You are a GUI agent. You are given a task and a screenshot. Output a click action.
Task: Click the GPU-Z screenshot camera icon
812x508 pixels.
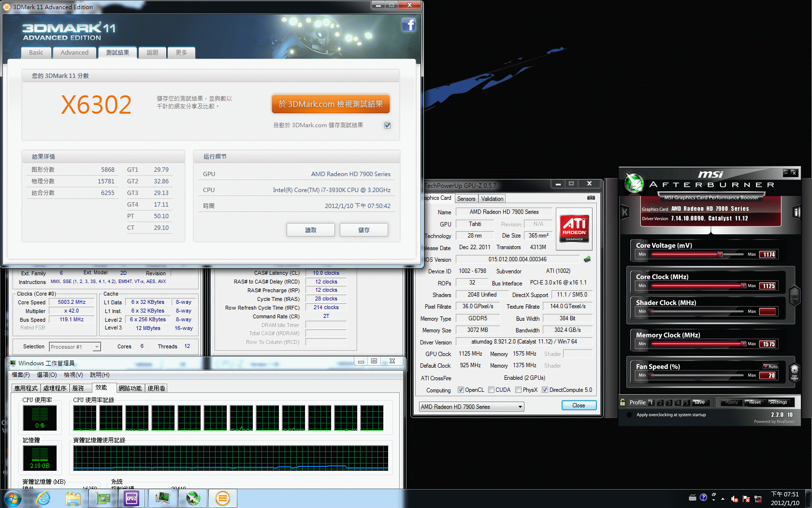coord(591,198)
